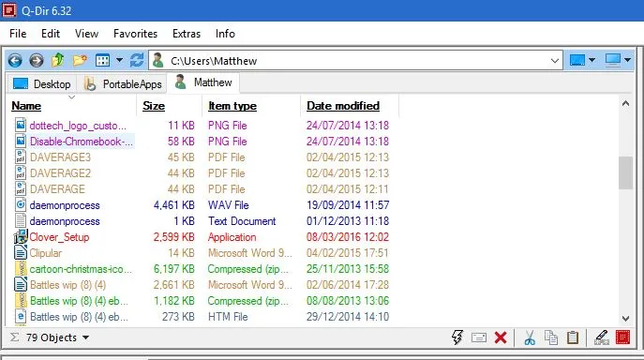Image resolution: width=644 pixels, height=360 pixels.
Task: Click the pencil edit icon
Action: (601, 337)
